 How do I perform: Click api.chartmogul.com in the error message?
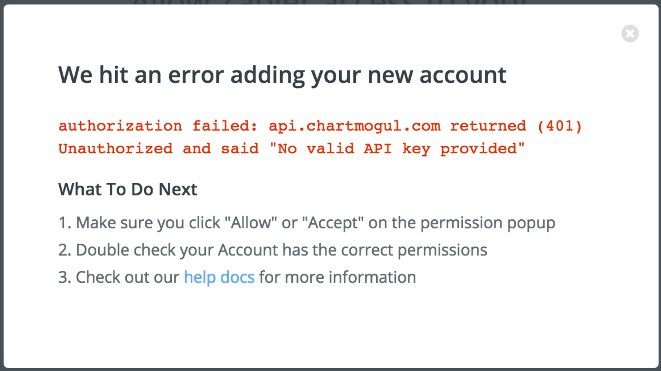pos(354,126)
